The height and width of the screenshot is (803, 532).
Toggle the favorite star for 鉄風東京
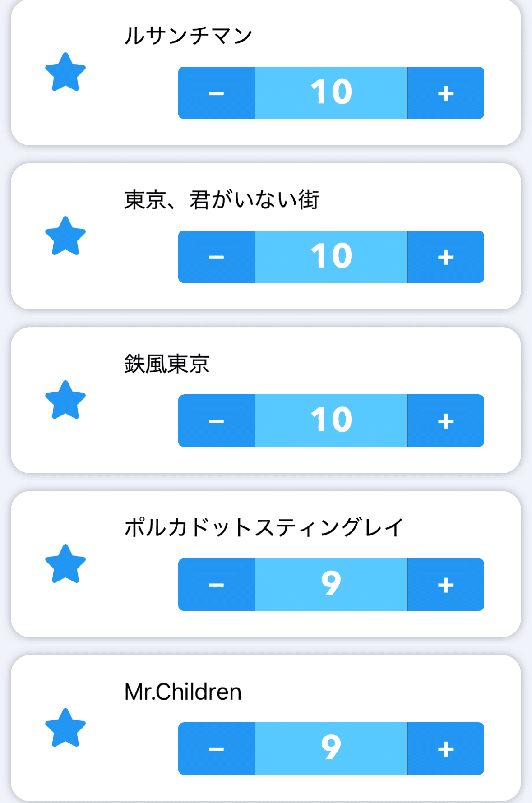click(65, 400)
